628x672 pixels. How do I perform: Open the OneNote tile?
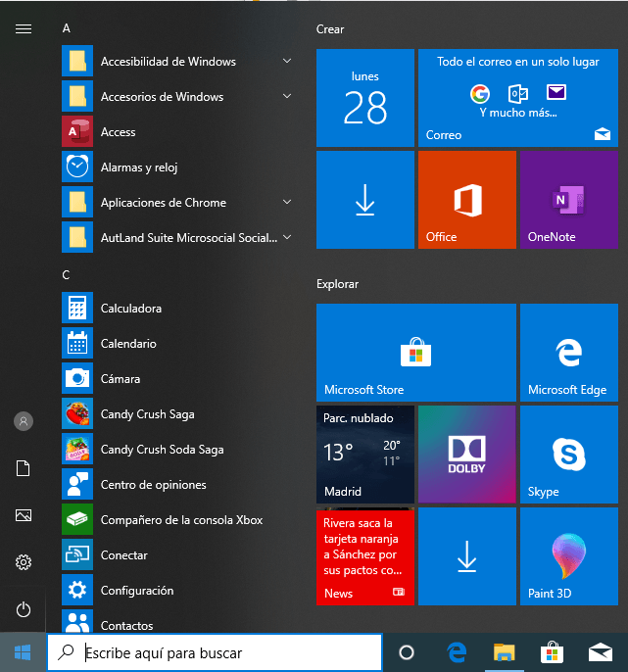(x=569, y=200)
